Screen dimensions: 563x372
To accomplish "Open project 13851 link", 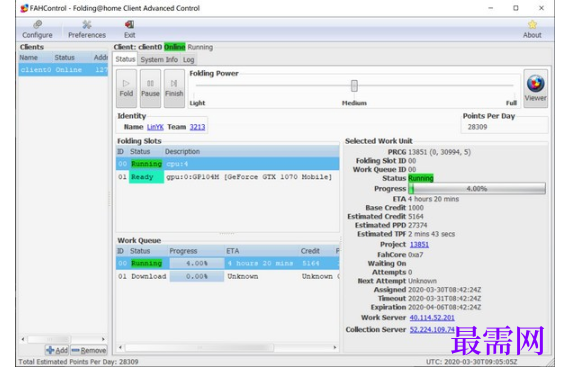I will tap(419, 245).
